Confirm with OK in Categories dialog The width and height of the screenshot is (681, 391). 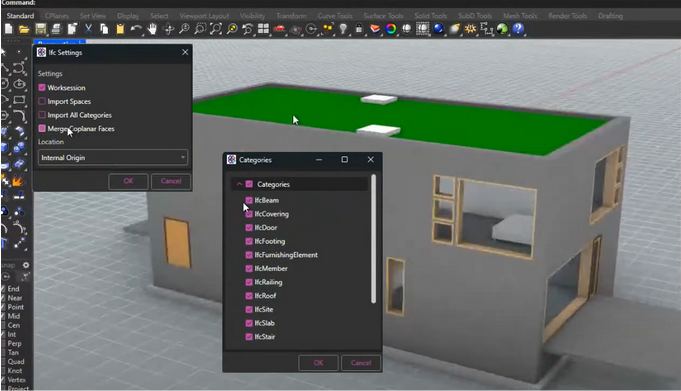(318, 363)
